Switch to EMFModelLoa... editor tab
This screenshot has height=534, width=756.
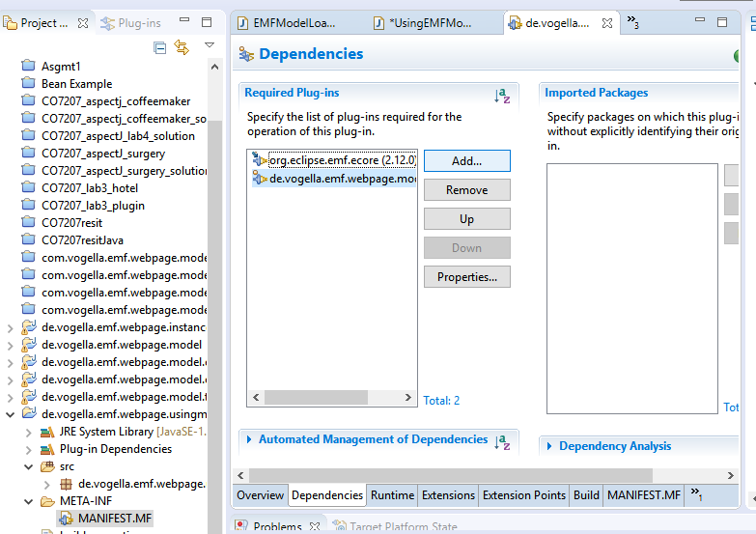tap(289, 23)
